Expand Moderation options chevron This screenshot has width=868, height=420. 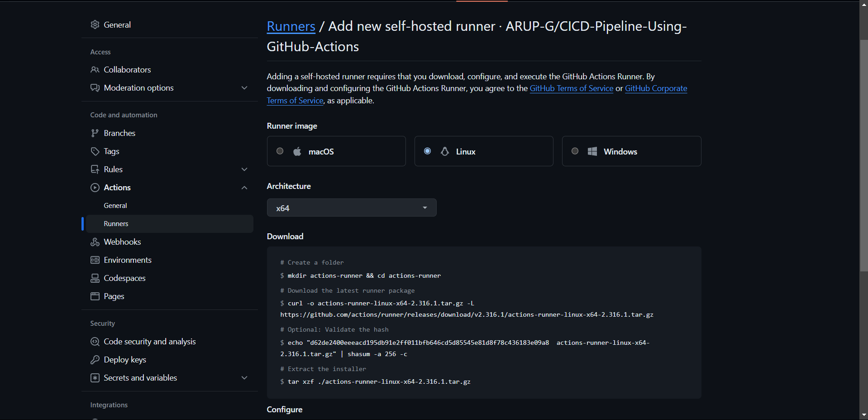(x=244, y=88)
